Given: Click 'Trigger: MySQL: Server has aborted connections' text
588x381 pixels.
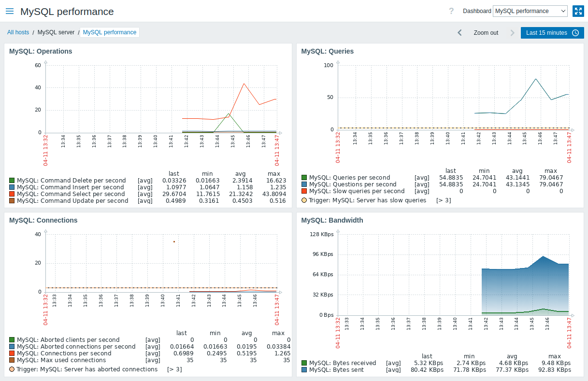Looking at the screenshot, I should click(87, 369).
